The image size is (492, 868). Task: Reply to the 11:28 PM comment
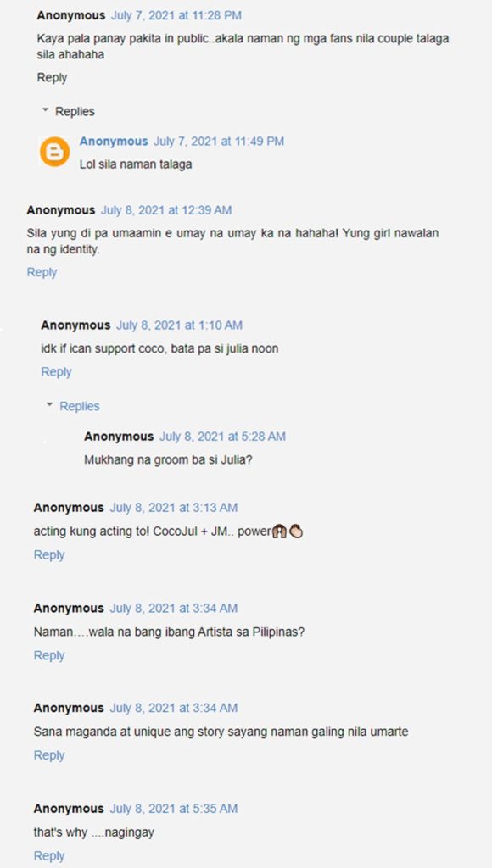52,77
